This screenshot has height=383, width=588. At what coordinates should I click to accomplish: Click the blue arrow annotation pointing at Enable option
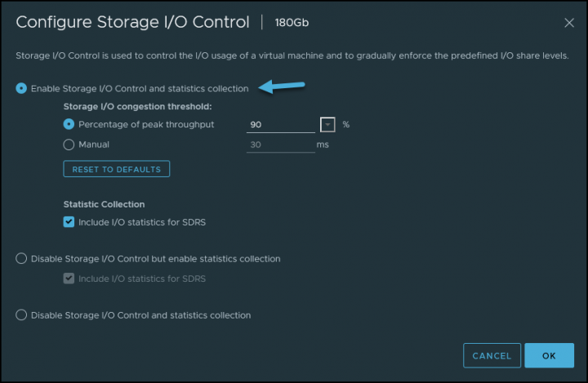(282, 87)
